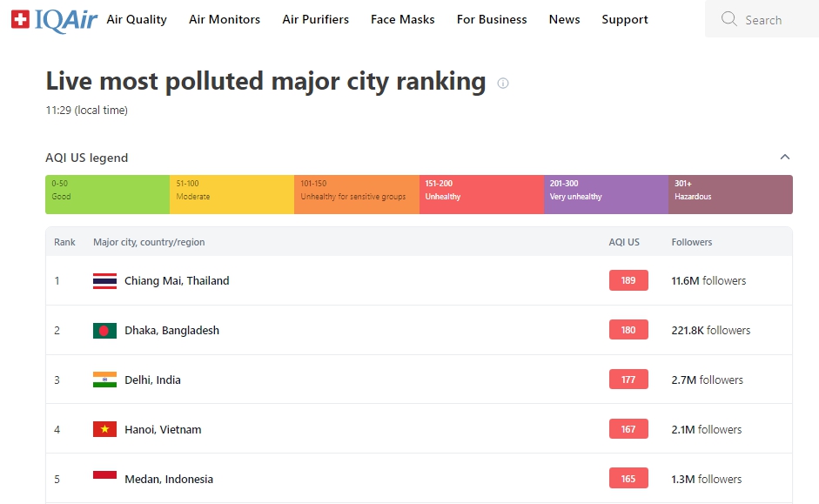The width and height of the screenshot is (819, 504).
Task: Open the Face Masks menu
Action: [402, 19]
